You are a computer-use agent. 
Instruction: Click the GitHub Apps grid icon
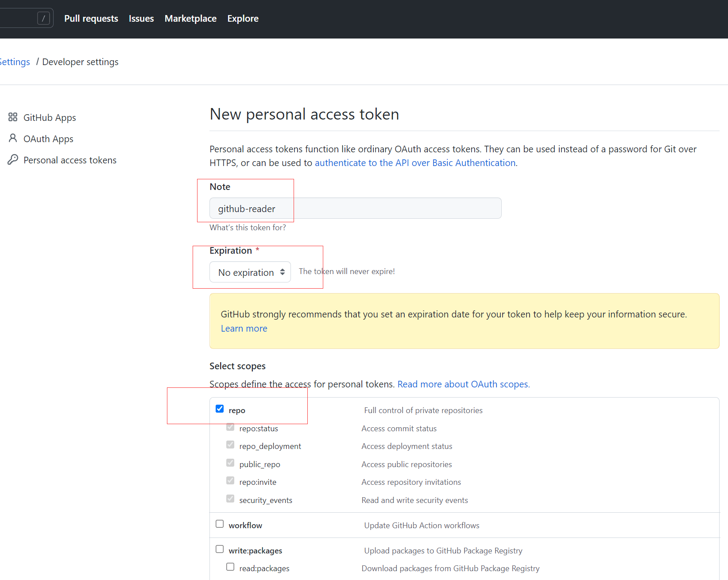tap(13, 117)
